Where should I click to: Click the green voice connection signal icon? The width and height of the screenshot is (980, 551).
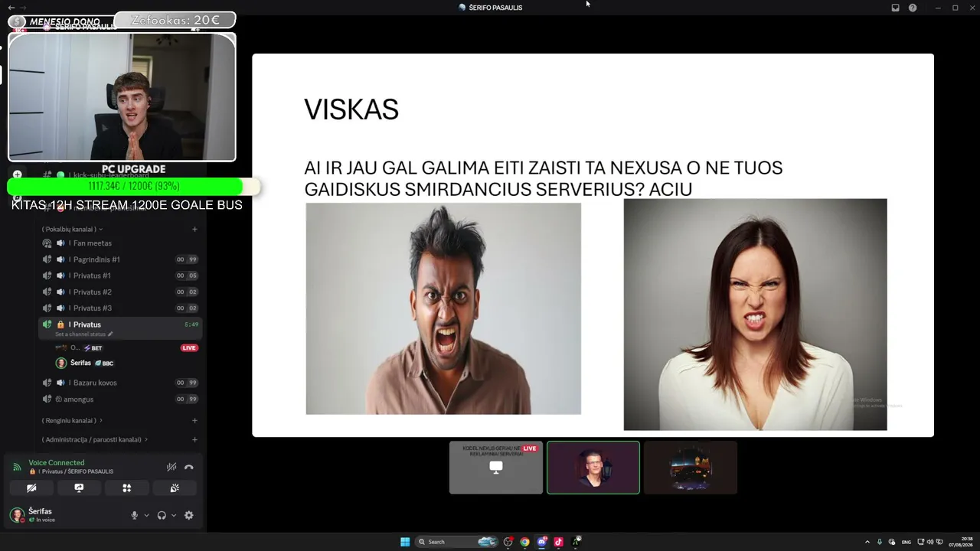(17, 467)
